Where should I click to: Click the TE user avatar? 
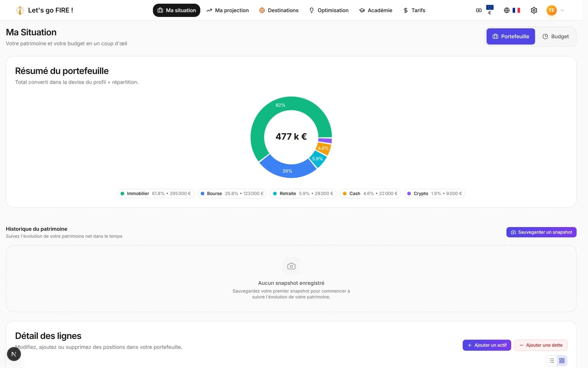point(551,10)
